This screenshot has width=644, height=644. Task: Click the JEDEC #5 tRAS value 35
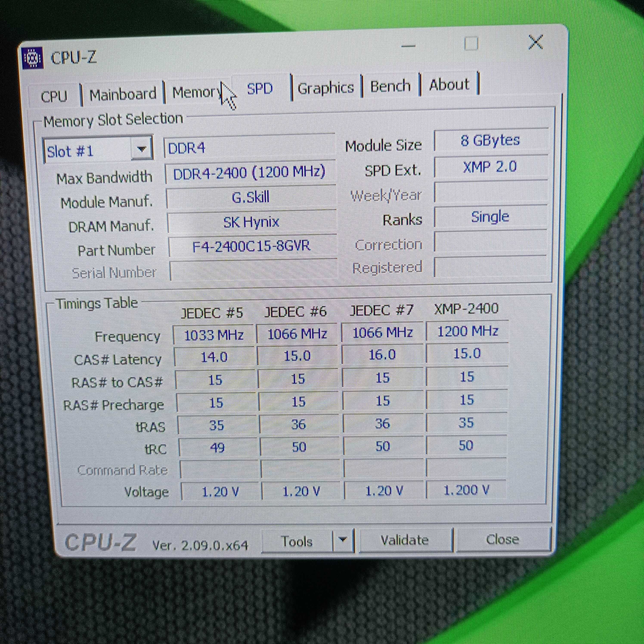[217, 425]
